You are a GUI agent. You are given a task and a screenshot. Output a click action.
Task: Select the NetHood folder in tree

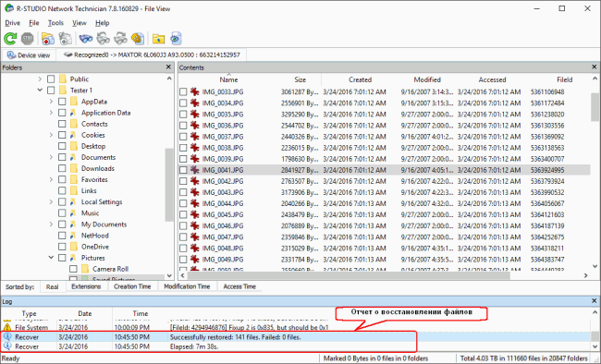pyautogui.click(x=94, y=236)
